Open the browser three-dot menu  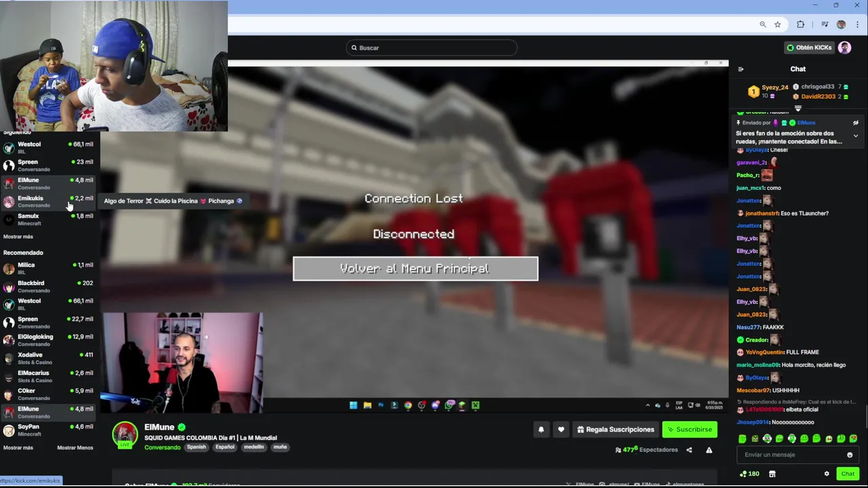[857, 24]
